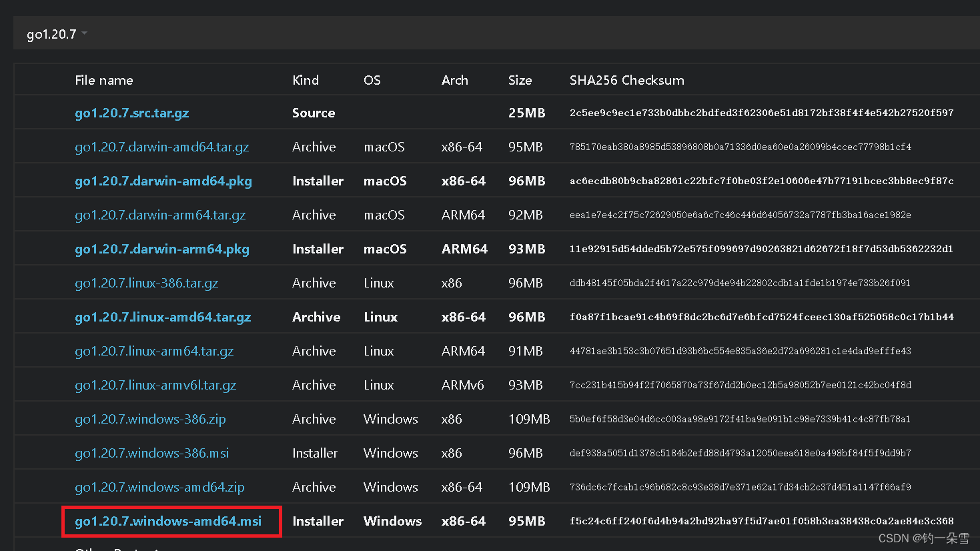Select the checksum starting with ddb48145
This screenshot has height=551, width=980.
pyautogui.click(x=740, y=283)
